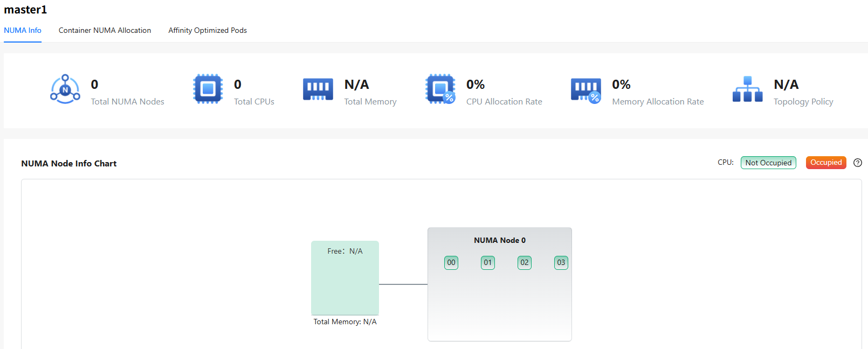Image resolution: width=868 pixels, height=349 pixels.
Task: Open the Container NUMA Allocation tab
Action: point(105,30)
